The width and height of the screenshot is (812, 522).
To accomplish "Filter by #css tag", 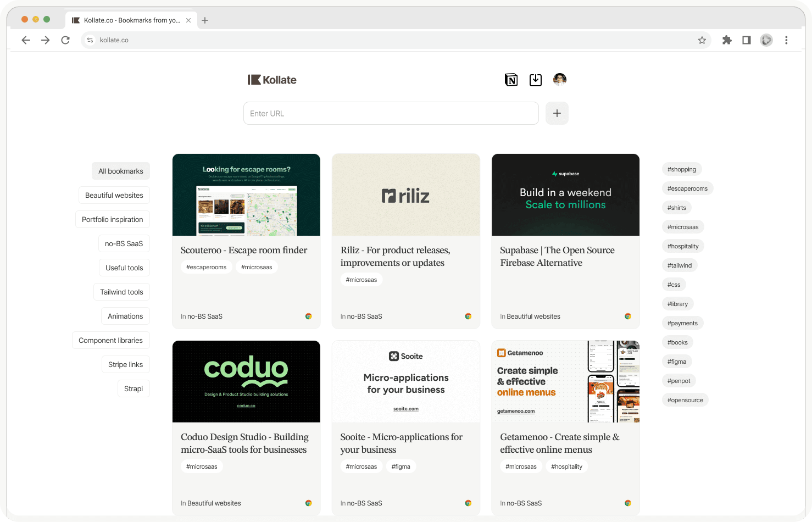I will tap(674, 285).
